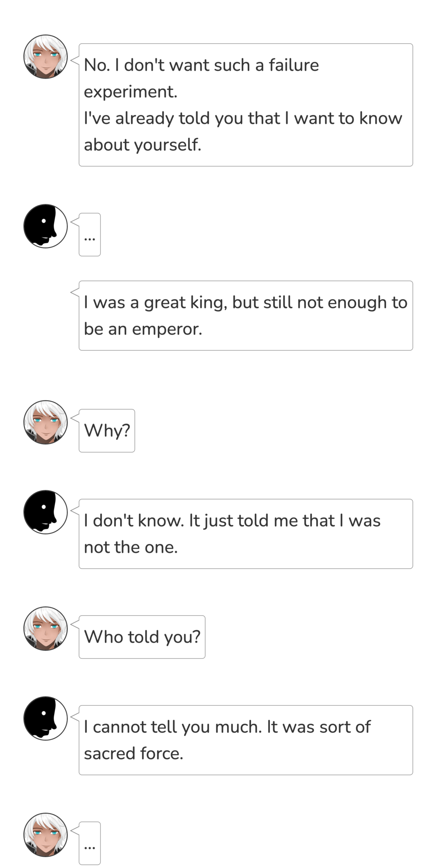This screenshot has width=425, height=868.
Task: Click the silhouette character's "..." speech bubble
Action: click(x=90, y=235)
